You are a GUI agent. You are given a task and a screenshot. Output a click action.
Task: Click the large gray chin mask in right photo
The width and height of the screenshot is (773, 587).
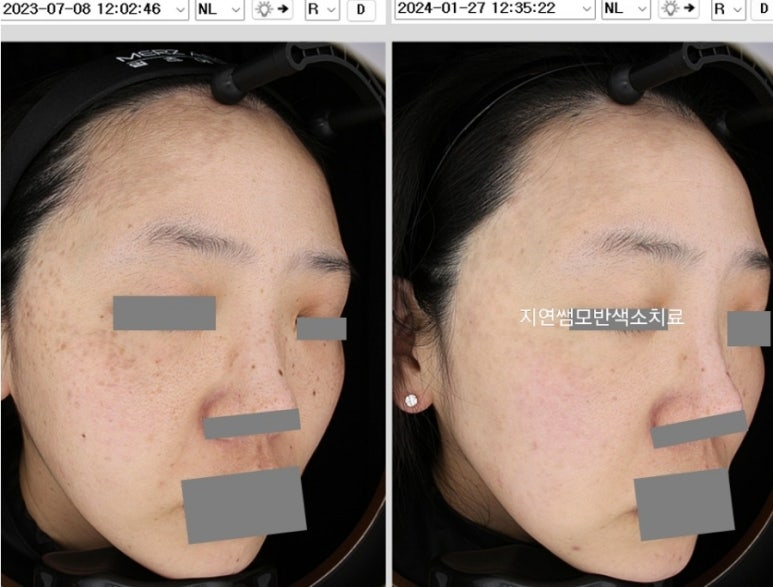pos(684,504)
